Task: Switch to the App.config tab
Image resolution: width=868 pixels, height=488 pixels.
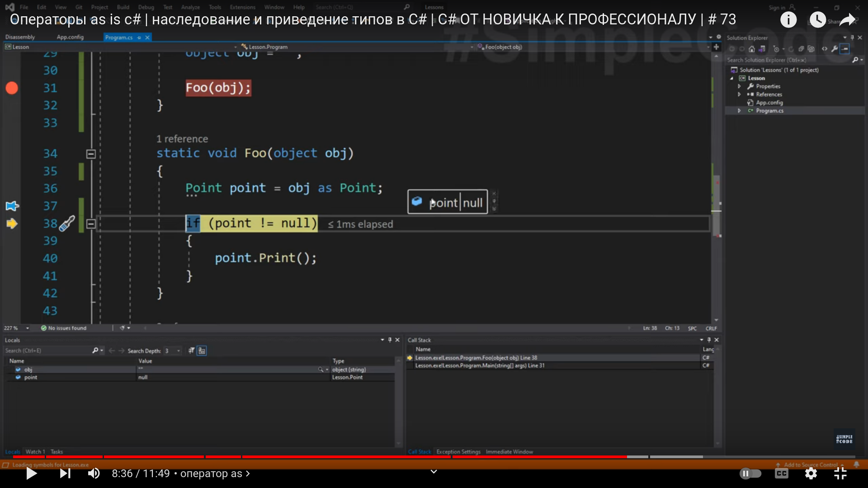Action: (x=70, y=37)
